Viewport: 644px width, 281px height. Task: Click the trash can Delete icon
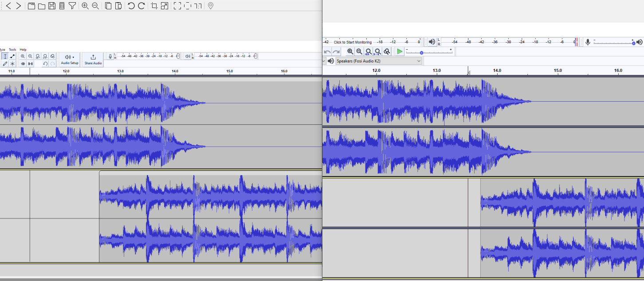click(62, 6)
